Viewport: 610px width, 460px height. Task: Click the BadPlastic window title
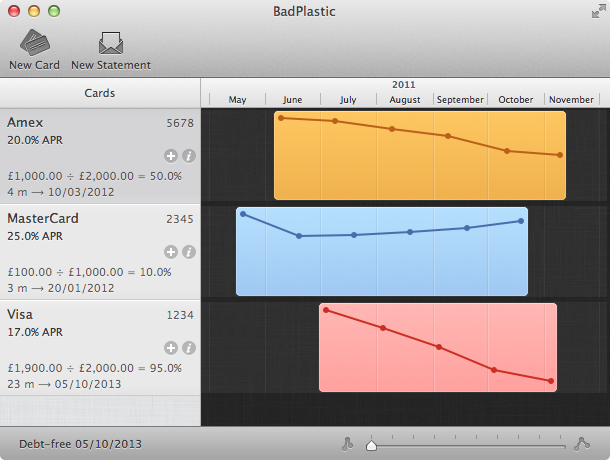coord(304,12)
